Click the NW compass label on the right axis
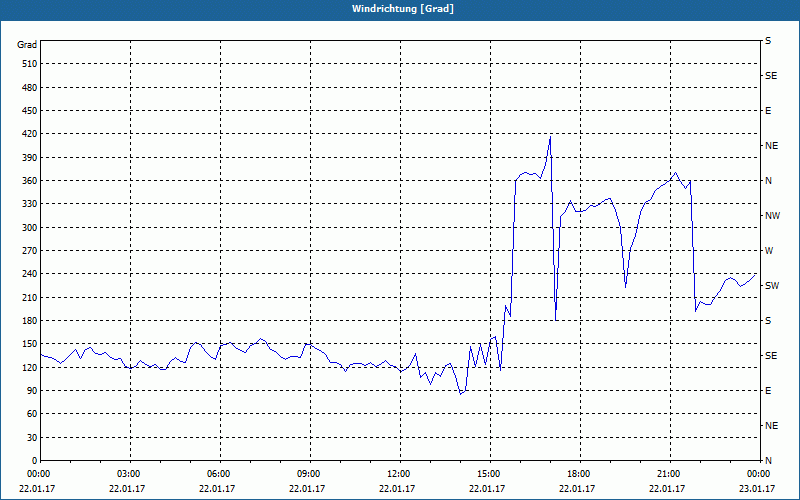 (772, 216)
